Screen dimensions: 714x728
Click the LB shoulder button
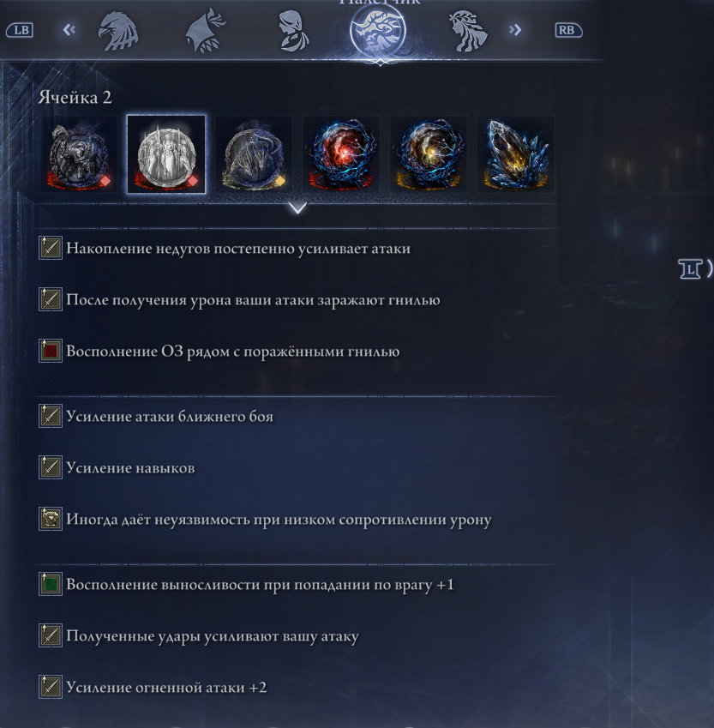(x=20, y=31)
